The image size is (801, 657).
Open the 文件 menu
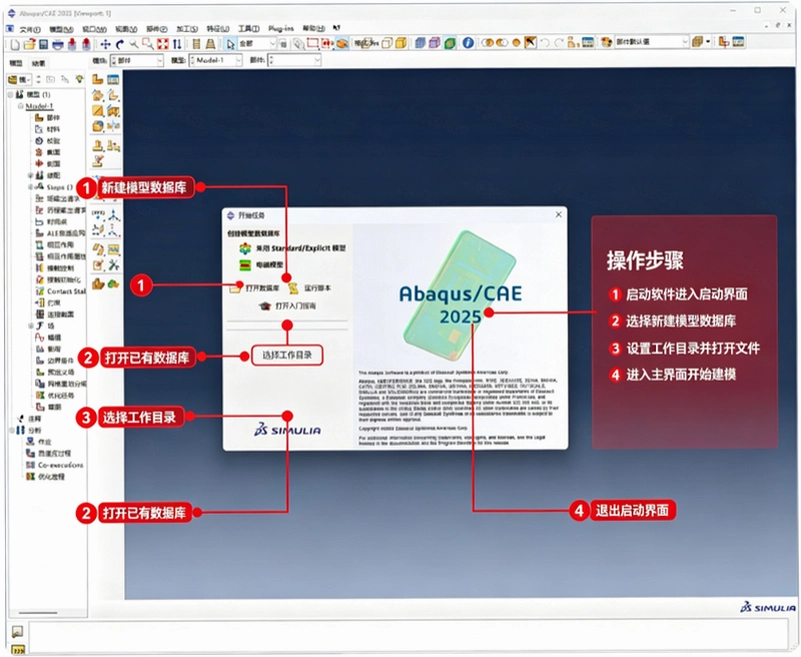30,29
